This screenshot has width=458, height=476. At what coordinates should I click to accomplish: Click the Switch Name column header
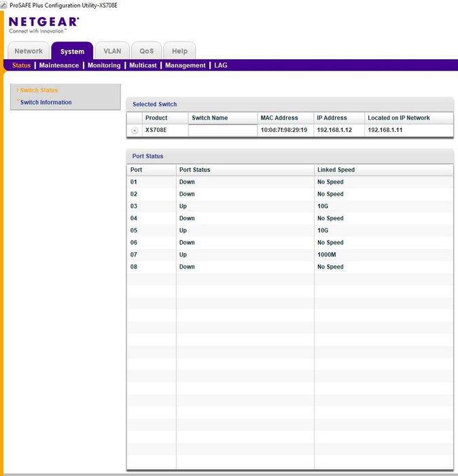pyautogui.click(x=223, y=118)
